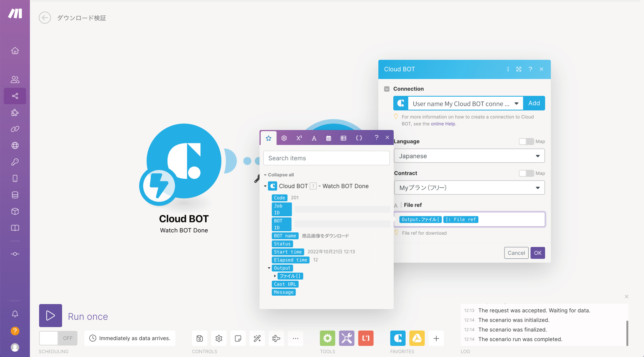This screenshot has width=644, height=357.
Task: Open red Text parser brackets icon
Action: pos(366,338)
